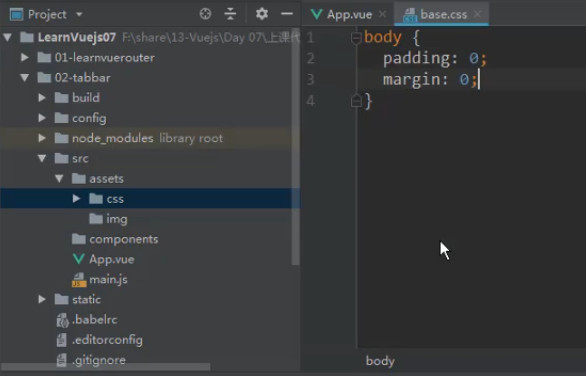Viewport: 586px width, 376px height.
Task: Click the .babelrc file icon
Action: tap(62, 320)
